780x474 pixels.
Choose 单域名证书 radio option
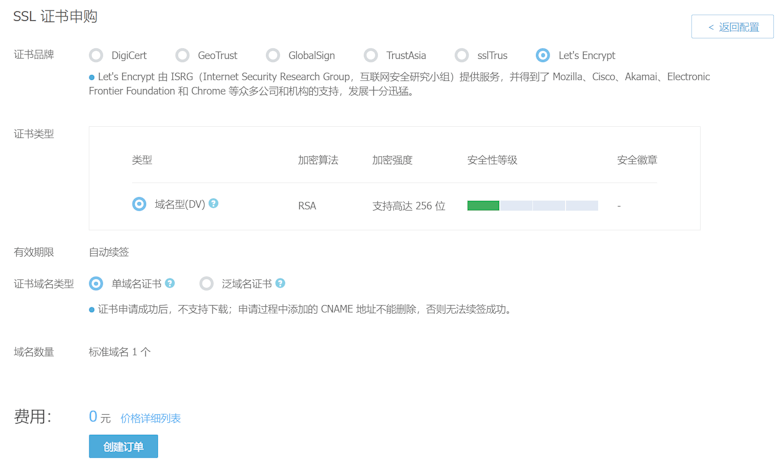pyautogui.click(x=96, y=284)
